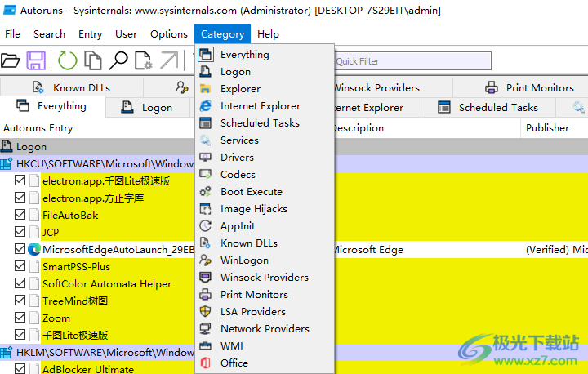Click the AppInit icon in menu

click(205, 226)
